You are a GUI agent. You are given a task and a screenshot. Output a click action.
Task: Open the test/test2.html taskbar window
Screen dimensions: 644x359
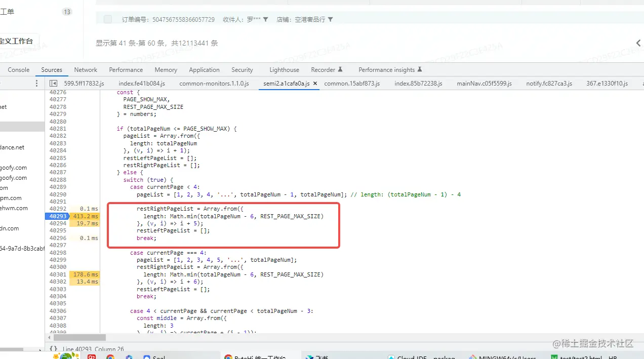tap(584, 356)
